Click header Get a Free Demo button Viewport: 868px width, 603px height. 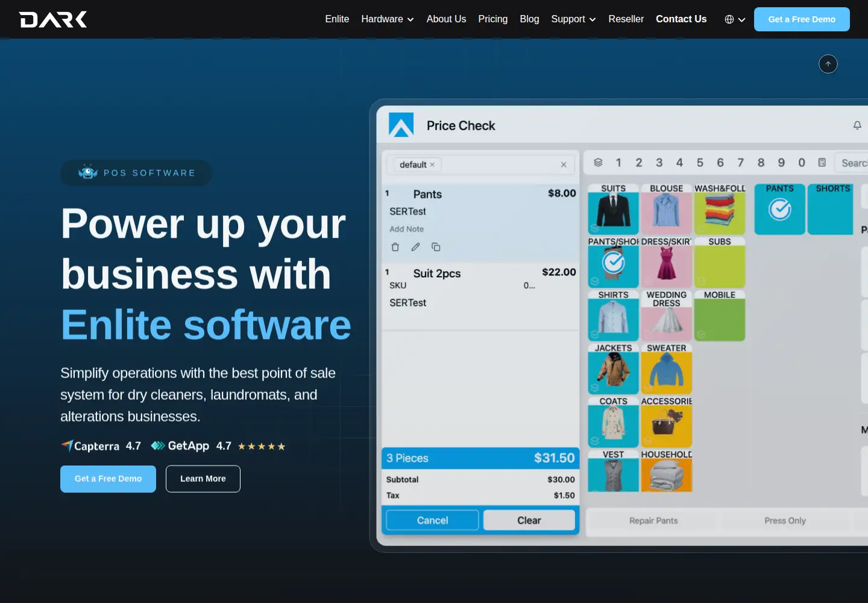tap(802, 19)
